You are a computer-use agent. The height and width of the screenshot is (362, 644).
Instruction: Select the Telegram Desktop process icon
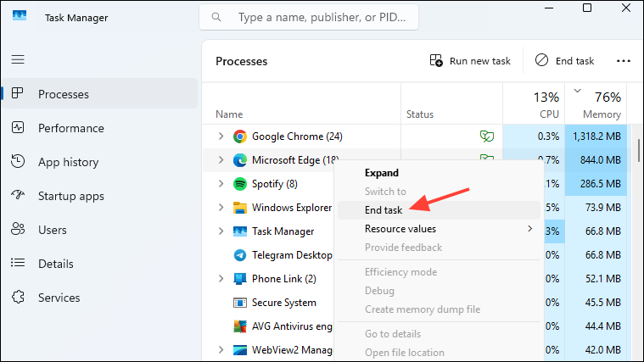pyautogui.click(x=240, y=255)
